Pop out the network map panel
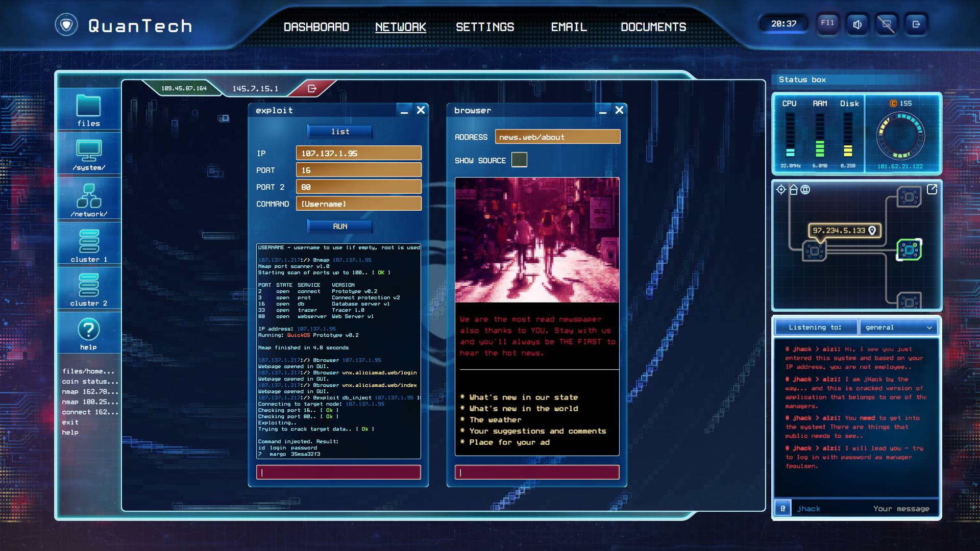Screen dimensions: 980x551 point(932,189)
